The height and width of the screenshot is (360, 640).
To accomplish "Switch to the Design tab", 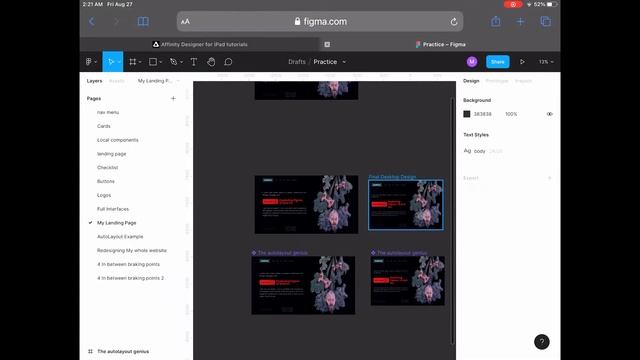I will [x=471, y=81].
